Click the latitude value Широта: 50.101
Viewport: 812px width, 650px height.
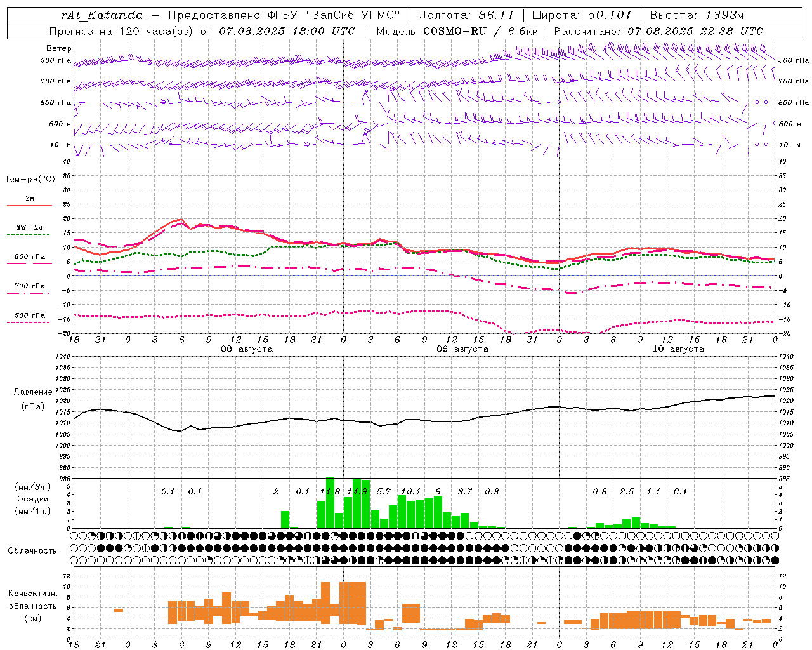click(580, 15)
